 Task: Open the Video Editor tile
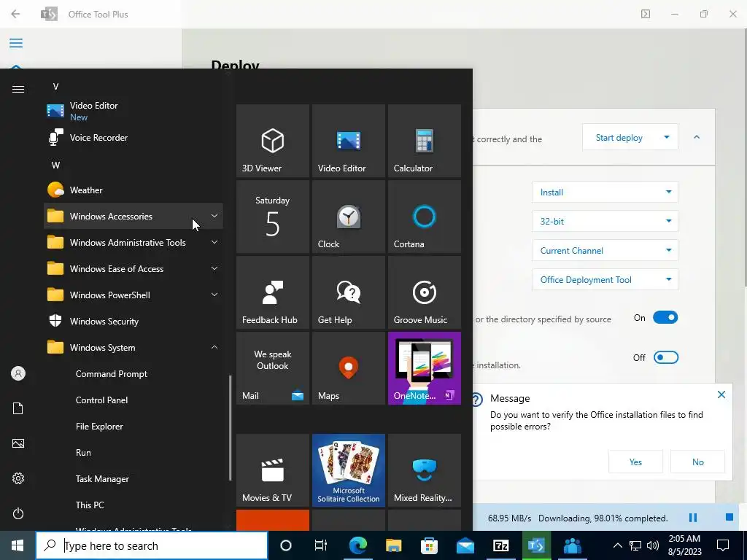(x=348, y=141)
